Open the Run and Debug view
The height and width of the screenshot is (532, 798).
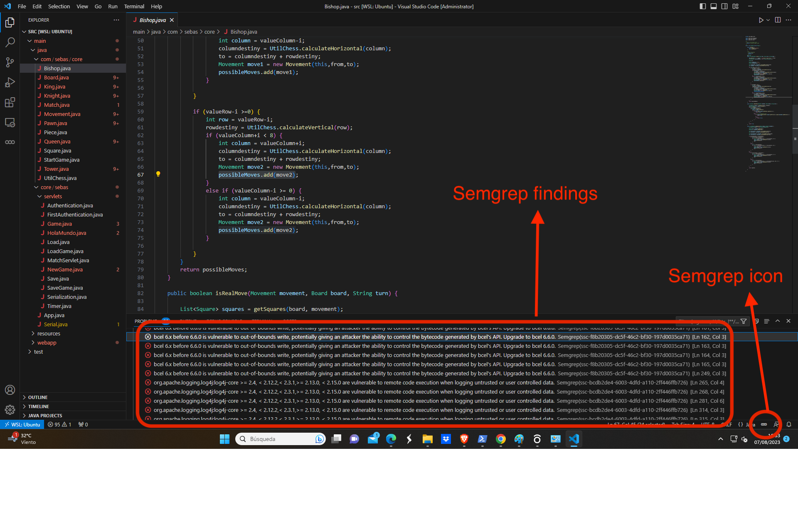point(10,82)
